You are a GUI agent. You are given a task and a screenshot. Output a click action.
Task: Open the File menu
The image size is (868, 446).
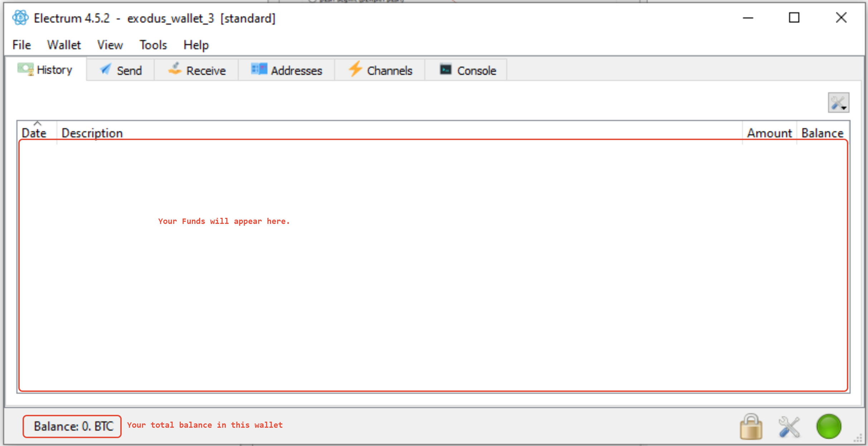coord(21,45)
